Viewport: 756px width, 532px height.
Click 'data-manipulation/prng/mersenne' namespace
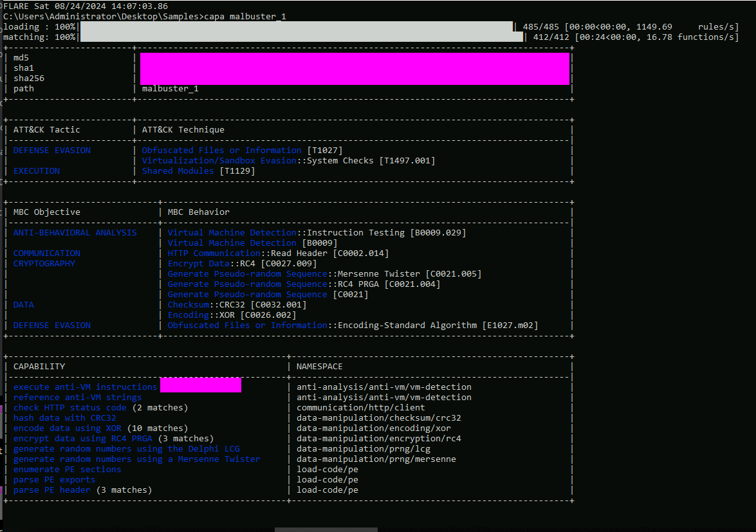376,459
